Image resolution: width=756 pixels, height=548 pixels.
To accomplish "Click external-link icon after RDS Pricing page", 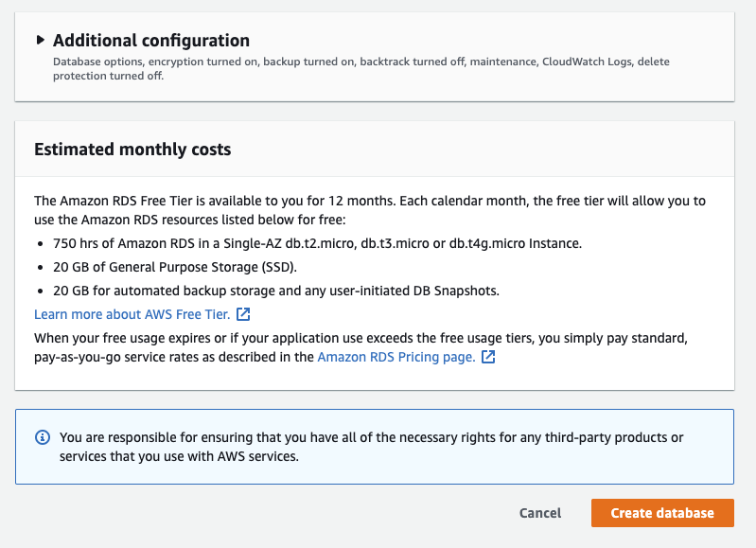I will coord(488,357).
